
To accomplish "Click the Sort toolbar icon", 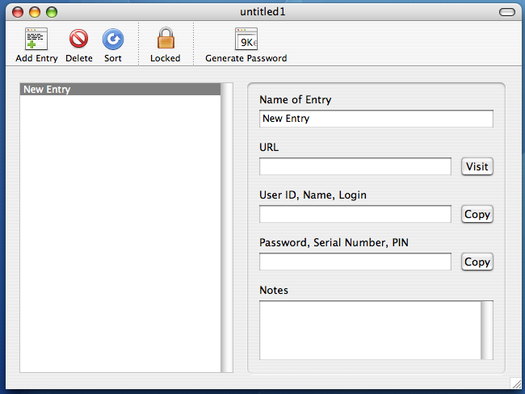I will coord(113,39).
